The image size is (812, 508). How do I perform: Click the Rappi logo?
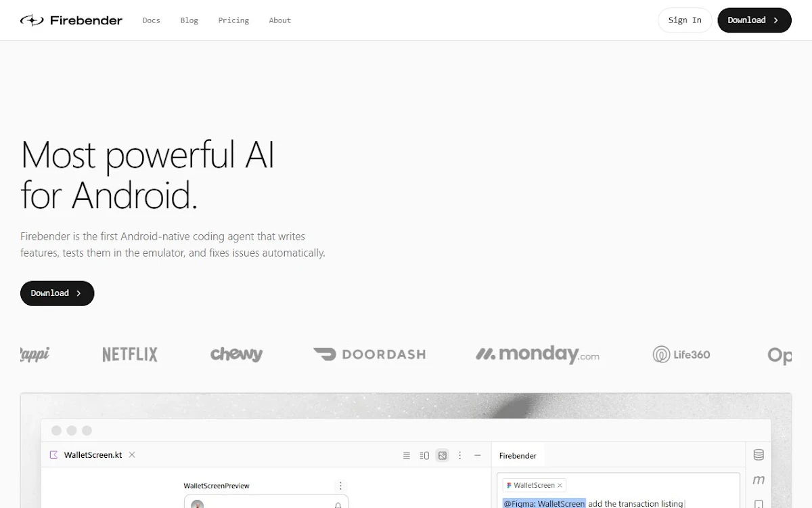35,354
